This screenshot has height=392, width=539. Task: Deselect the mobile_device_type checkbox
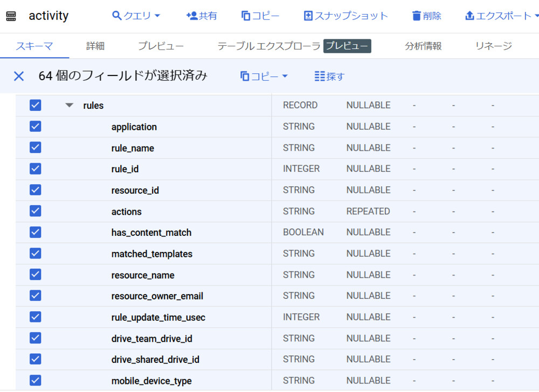(x=36, y=380)
